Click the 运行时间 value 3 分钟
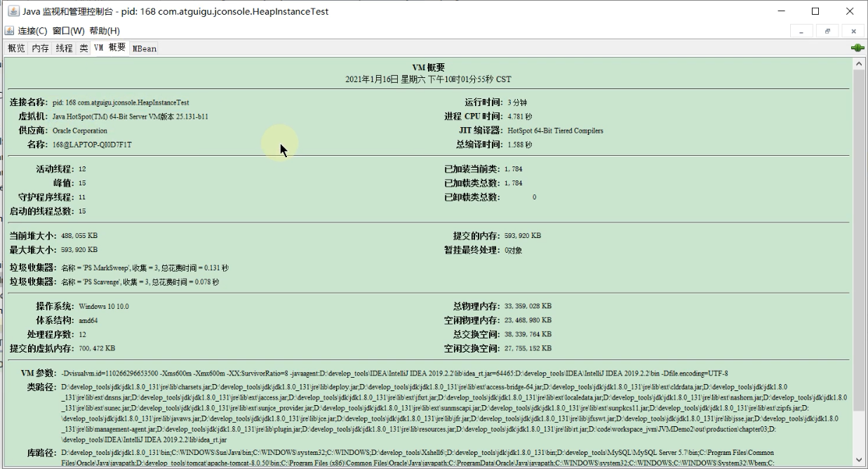The width and height of the screenshot is (868, 469). [517, 103]
